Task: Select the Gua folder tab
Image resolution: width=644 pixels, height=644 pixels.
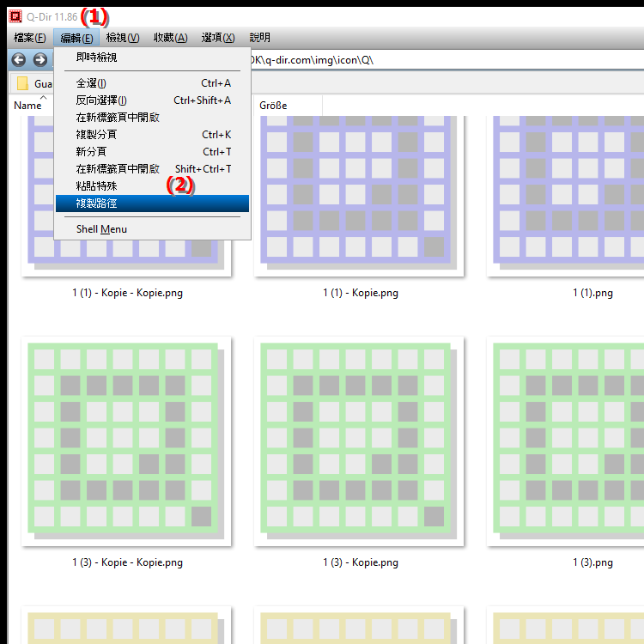Action: click(x=32, y=84)
